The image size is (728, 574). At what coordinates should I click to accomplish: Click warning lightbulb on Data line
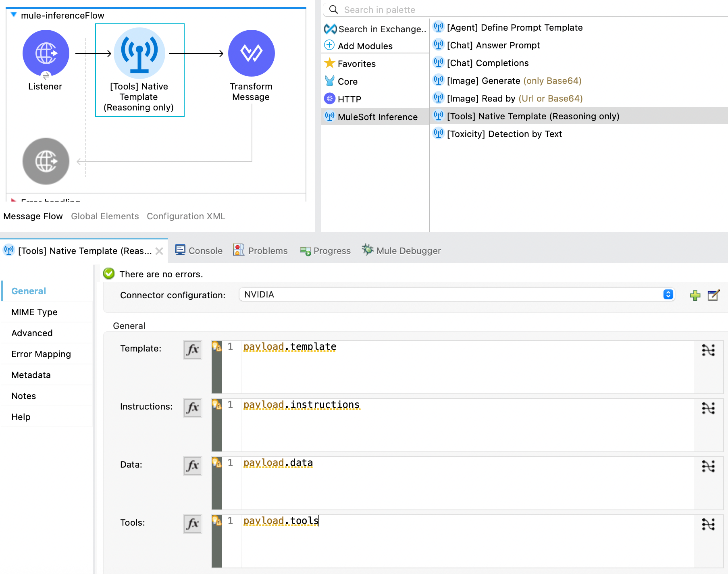[217, 462]
